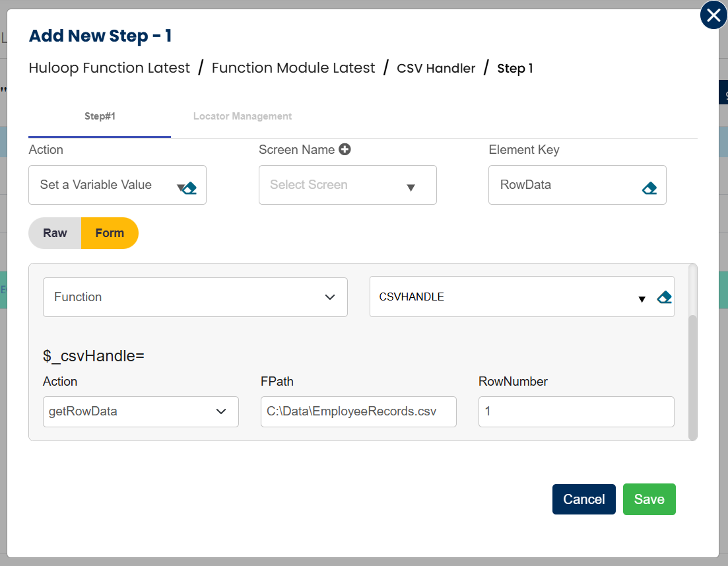
Task: Click the RowData Element Key field
Action: coord(577,185)
